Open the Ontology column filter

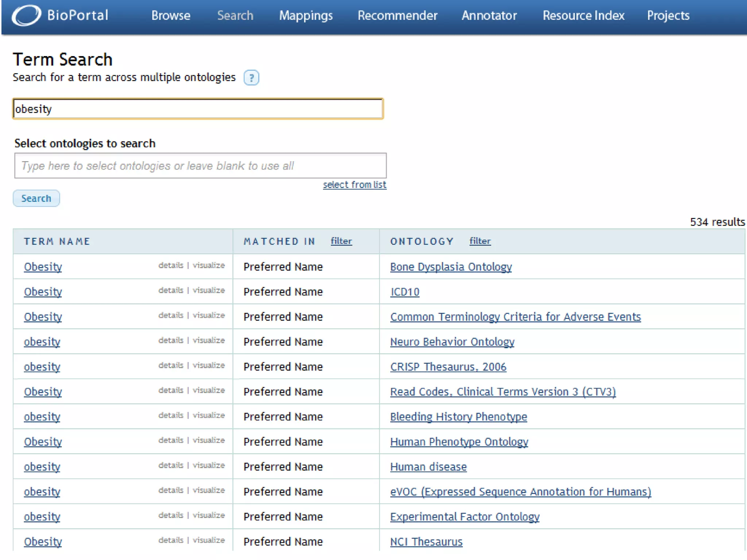(x=480, y=241)
